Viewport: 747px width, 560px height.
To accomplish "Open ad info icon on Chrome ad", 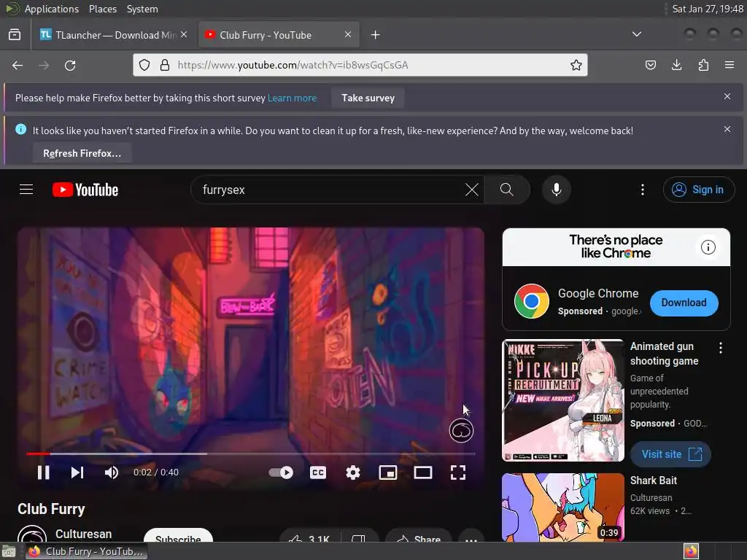I will pyautogui.click(x=708, y=247).
